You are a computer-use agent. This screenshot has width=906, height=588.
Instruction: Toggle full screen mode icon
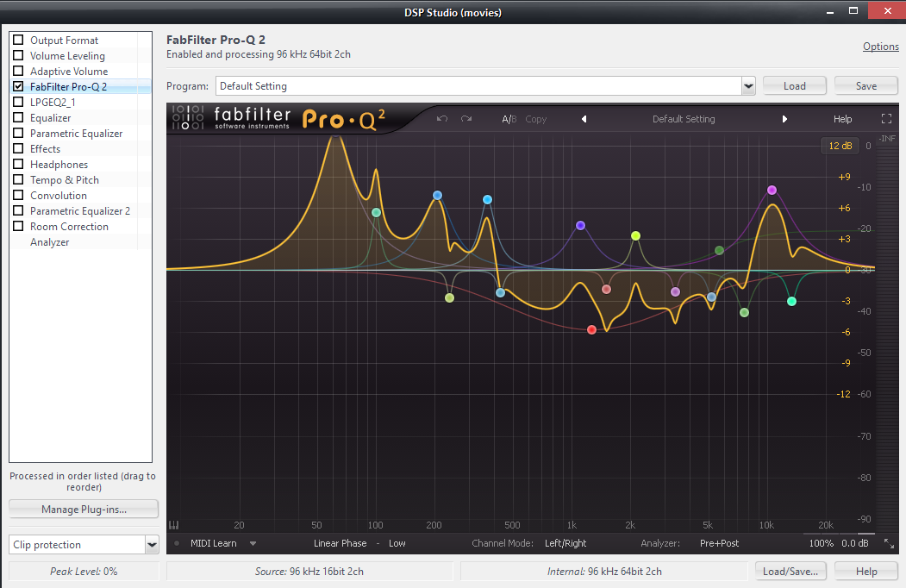point(886,118)
